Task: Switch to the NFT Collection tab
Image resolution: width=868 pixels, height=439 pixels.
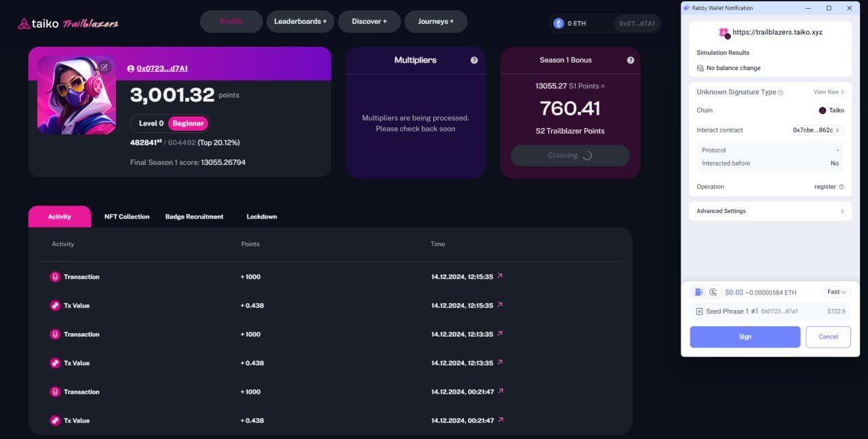Action: (127, 216)
